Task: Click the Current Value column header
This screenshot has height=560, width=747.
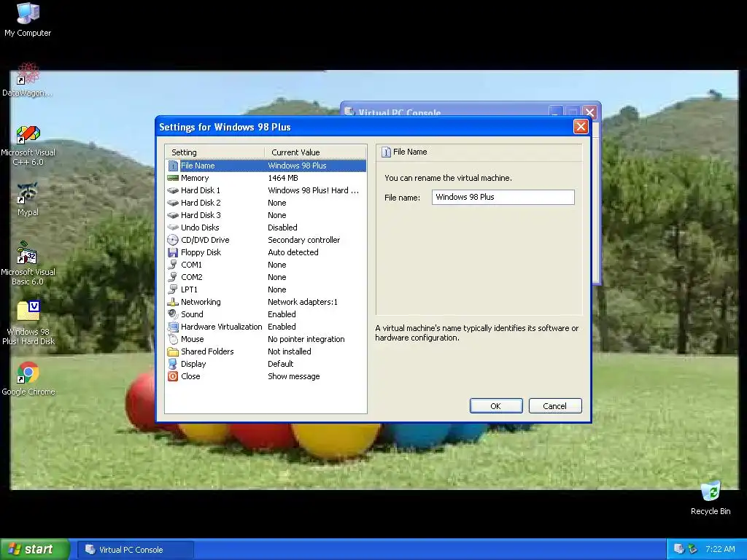Action: click(x=315, y=152)
